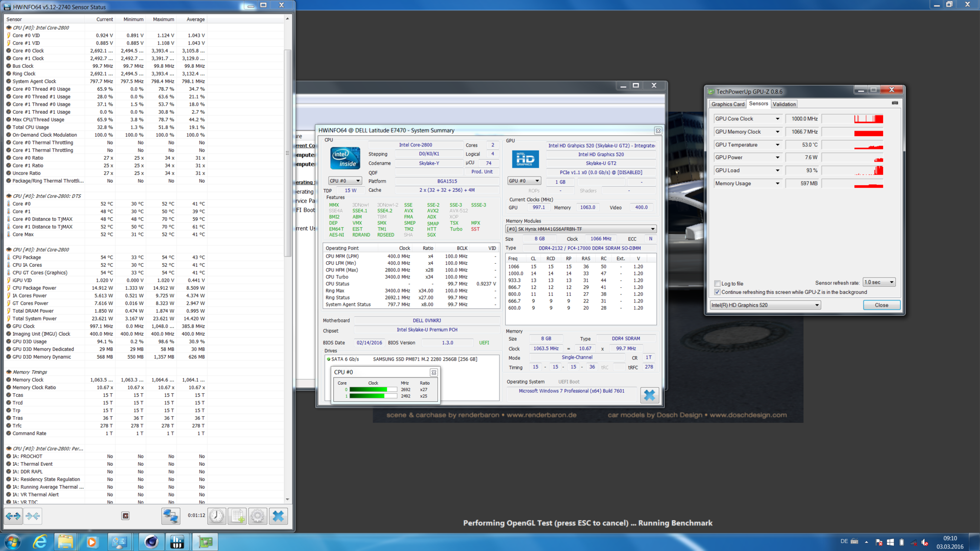
Task: Click the Average column header
Action: tap(192, 19)
